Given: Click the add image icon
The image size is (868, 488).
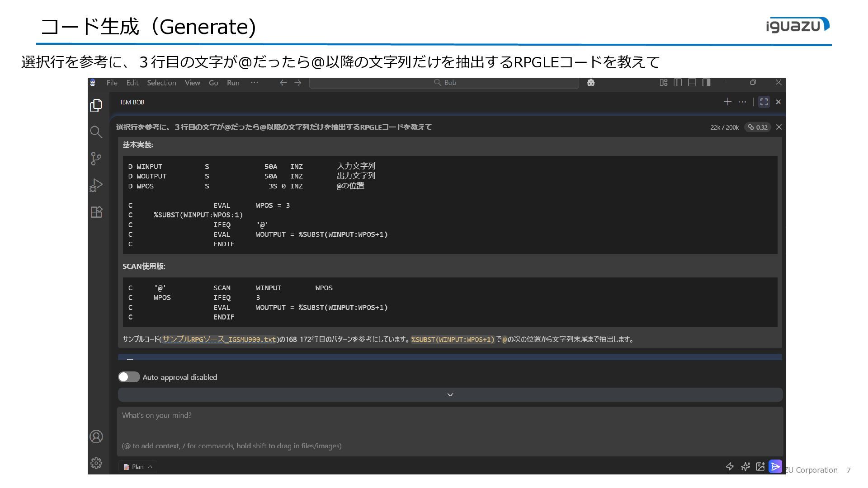Looking at the screenshot, I should click(760, 467).
